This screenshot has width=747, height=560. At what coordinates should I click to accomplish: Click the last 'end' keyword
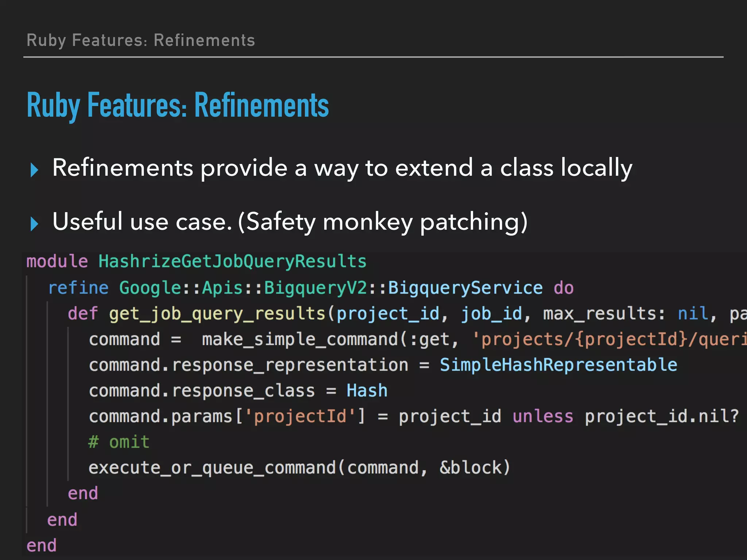click(x=42, y=545)
